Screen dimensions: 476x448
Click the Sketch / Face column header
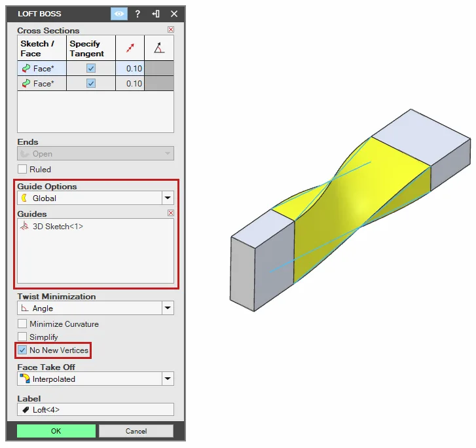[42, 48]
